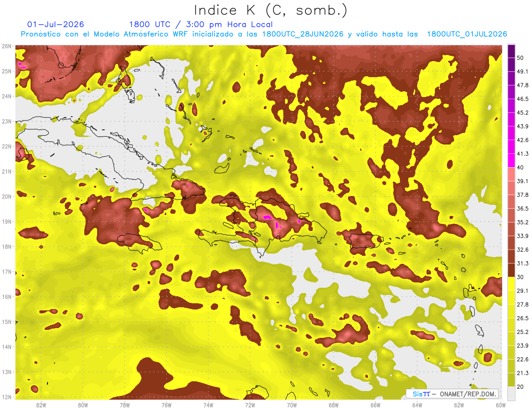
Task: Click the "33.9" legend value
Action: (x=522, y=236)
